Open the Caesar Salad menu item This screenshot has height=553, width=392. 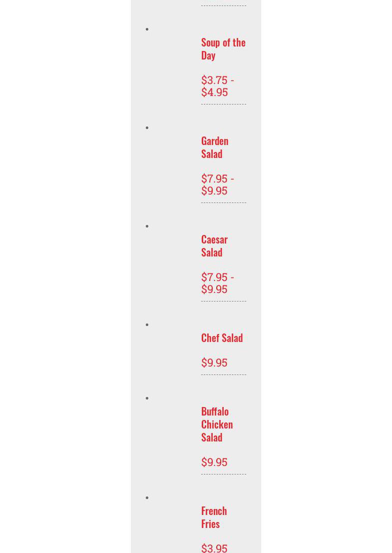[214, 245]
